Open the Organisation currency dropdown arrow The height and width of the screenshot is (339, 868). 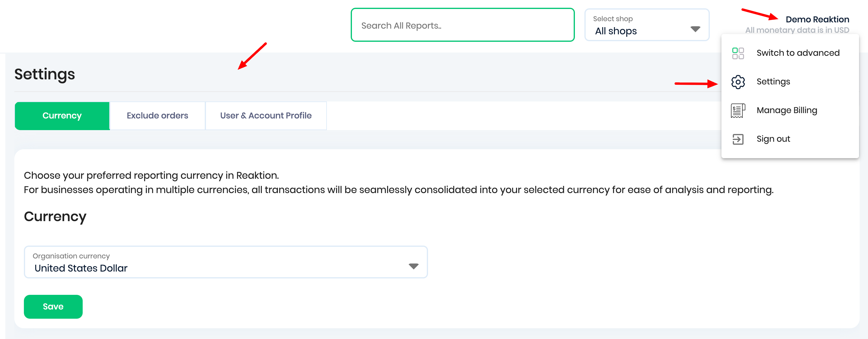point(413,266)
